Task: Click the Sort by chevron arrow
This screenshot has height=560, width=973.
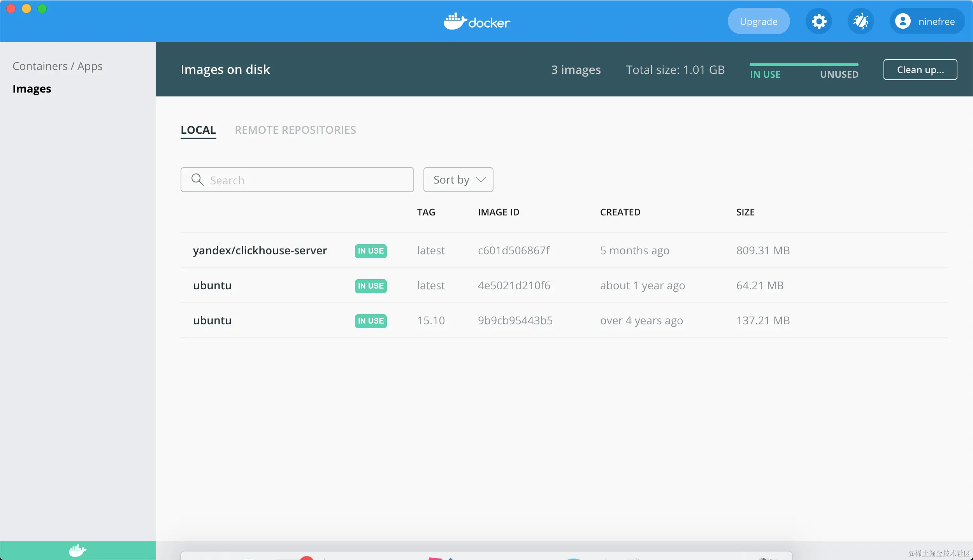Action: click(481, 180)
